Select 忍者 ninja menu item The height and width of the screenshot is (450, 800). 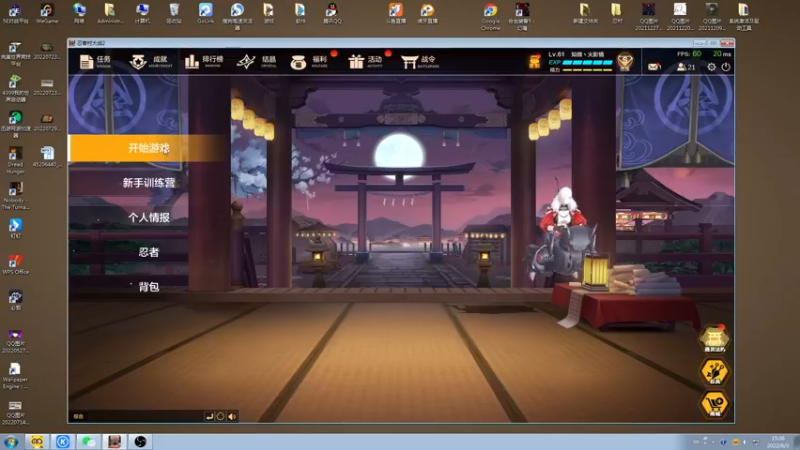click(148, 252)
